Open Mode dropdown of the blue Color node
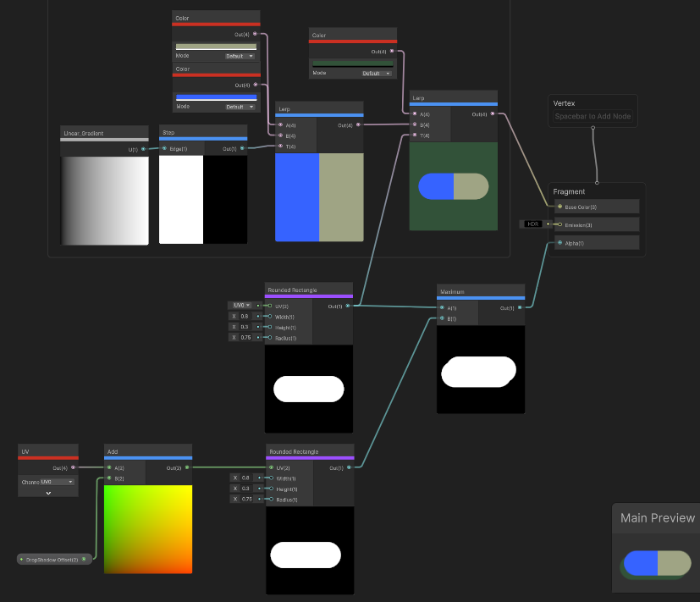 240,107
